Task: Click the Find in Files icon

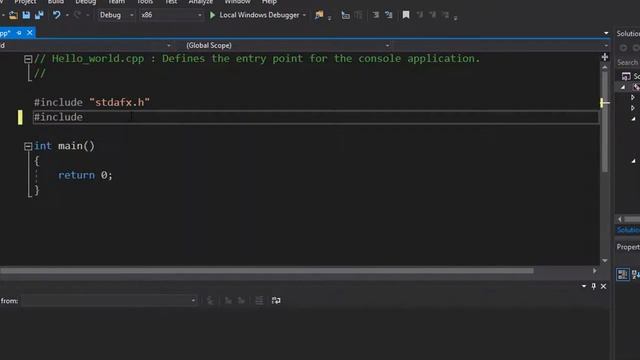Action: (319, 15)
